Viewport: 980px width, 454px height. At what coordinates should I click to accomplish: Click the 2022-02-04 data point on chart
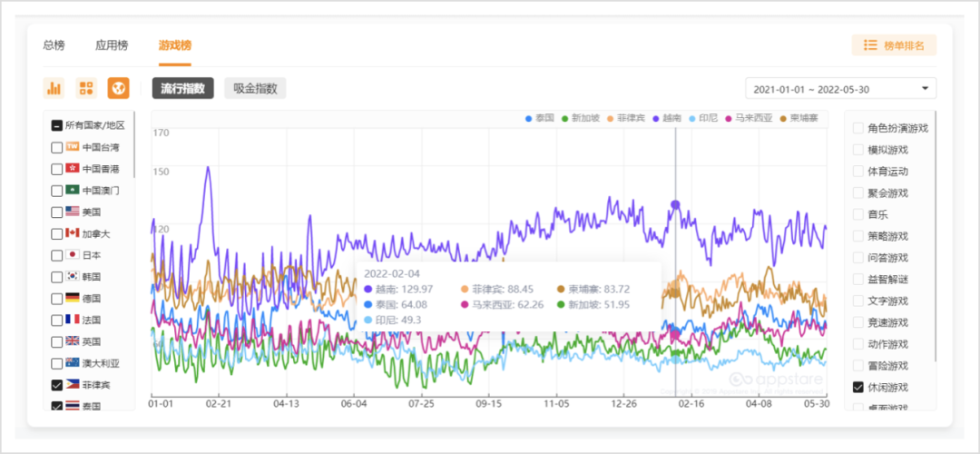coord(675,205)
